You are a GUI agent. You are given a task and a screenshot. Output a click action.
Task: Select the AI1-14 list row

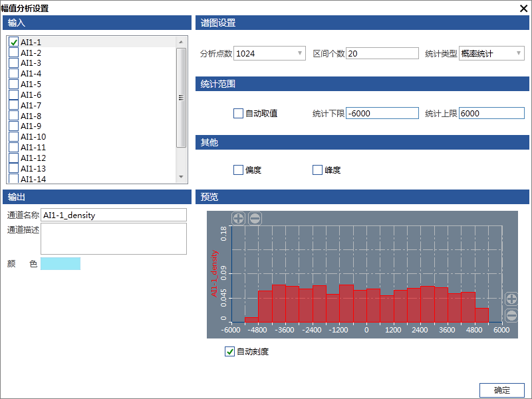(92, 179)
